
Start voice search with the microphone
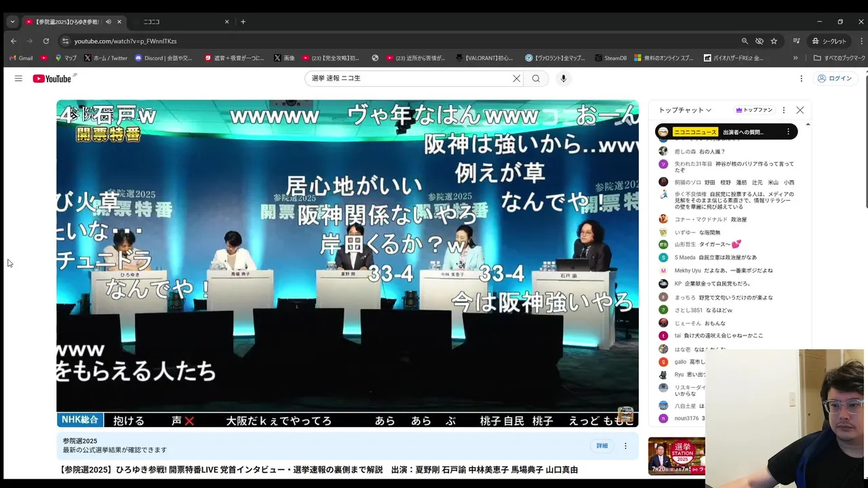[563, 79]
